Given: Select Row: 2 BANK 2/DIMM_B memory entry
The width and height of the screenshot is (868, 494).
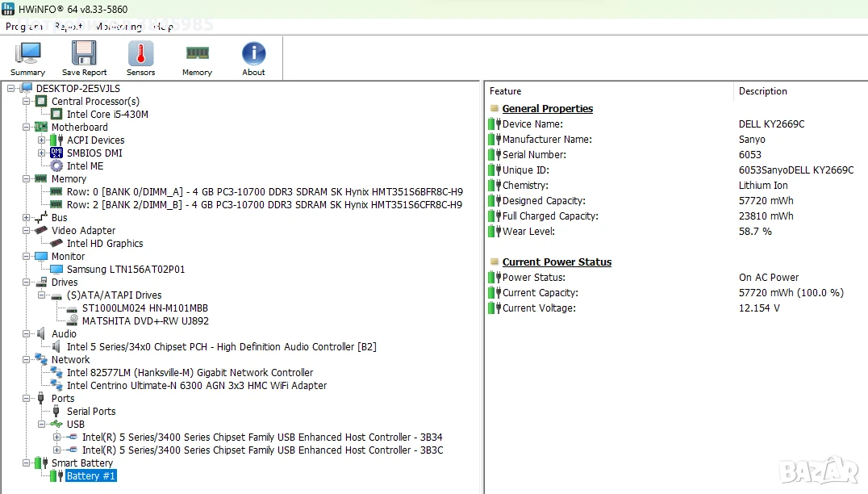Looking at the screenshot, I should (x=264, y=204).
